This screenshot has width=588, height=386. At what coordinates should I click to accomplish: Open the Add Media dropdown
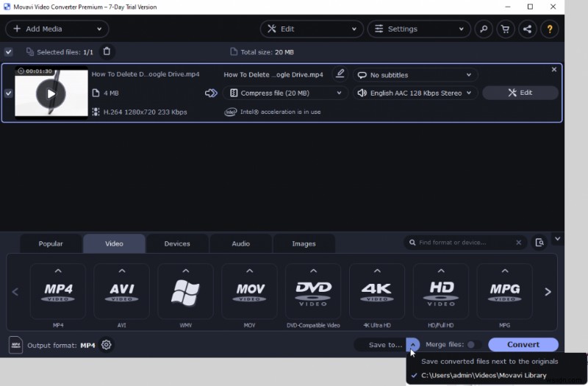coord(57,29)
